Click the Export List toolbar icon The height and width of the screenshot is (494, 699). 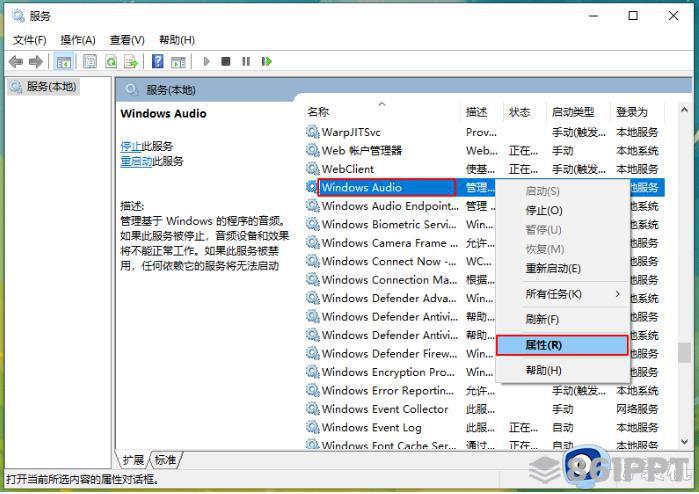point(131,62)
